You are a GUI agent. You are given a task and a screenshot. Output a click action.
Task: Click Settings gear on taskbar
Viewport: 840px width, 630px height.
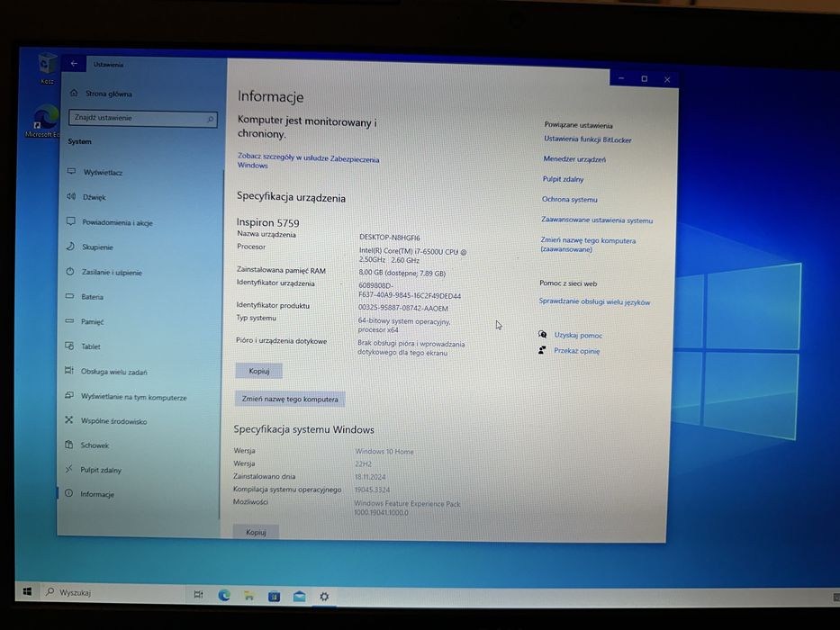click(x=324, y=596)
